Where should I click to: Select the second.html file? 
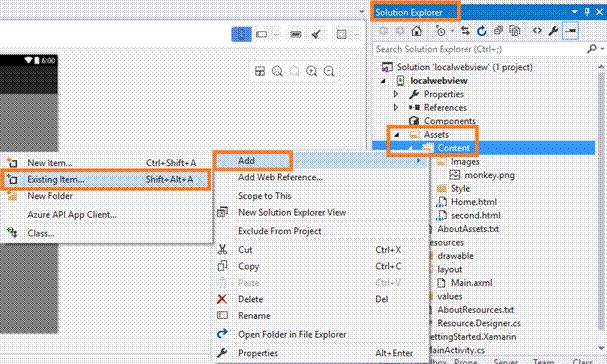pyautogui.click(x=476, y=215)
